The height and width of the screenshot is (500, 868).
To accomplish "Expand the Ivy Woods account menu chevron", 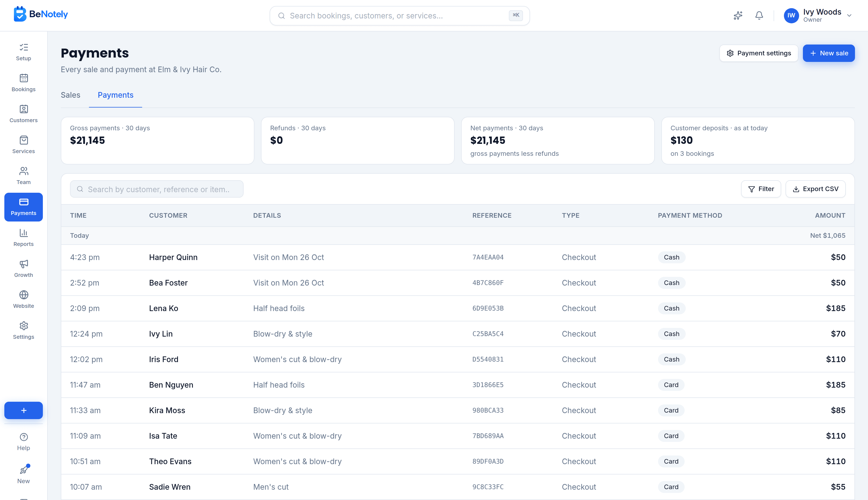I will (849, 15).
